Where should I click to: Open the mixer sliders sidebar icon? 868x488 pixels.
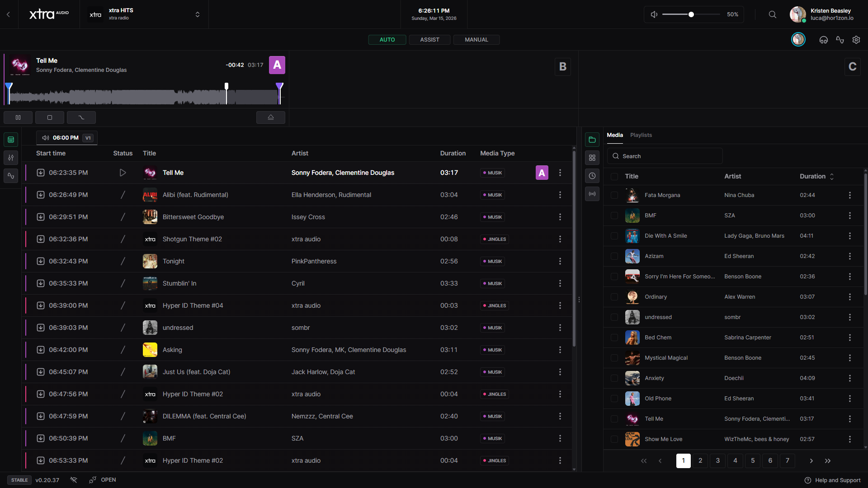[x=11, y=158]
